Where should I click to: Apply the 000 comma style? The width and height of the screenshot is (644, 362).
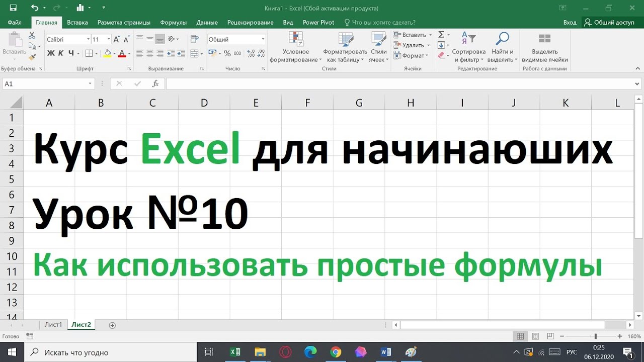tap(237, 53)
